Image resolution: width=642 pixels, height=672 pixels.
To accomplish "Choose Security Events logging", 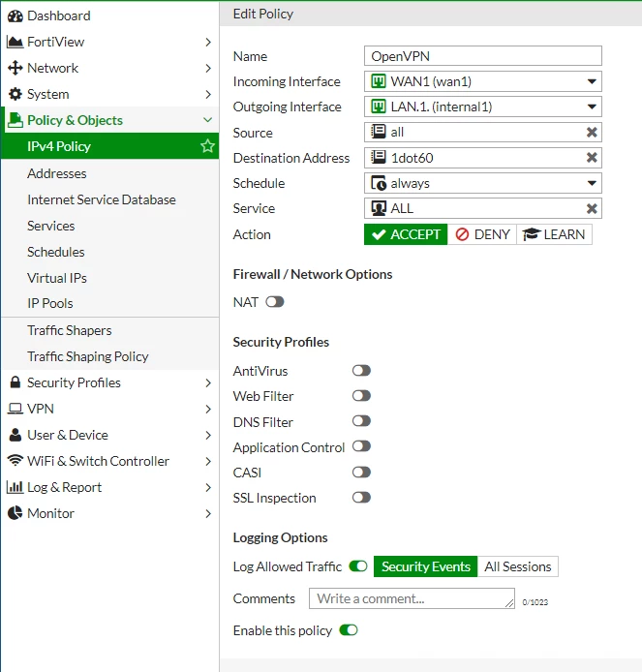I will pyautogui.click(x=425, y=566).
